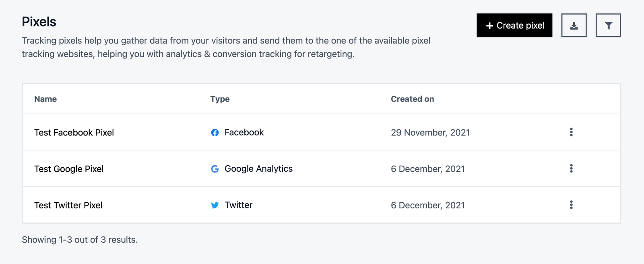The width and height of the screenshot is (644, 264).
Task: Click the Name column header
Action: tap(45, 99)
